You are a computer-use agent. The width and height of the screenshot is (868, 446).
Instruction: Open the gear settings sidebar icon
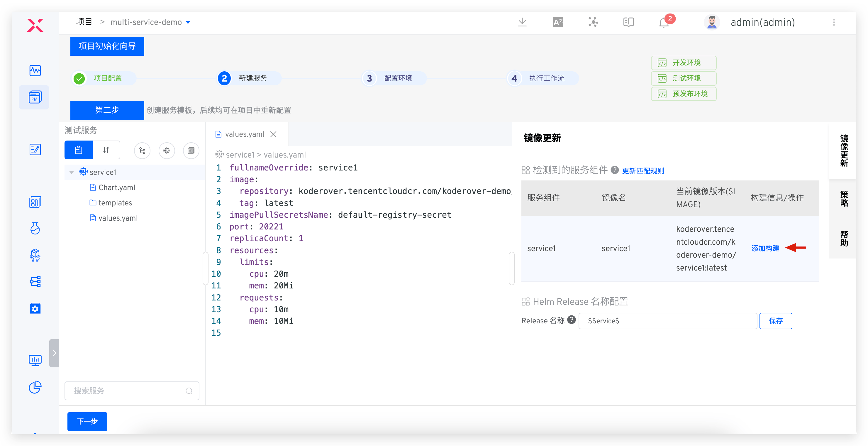(35, 308)
